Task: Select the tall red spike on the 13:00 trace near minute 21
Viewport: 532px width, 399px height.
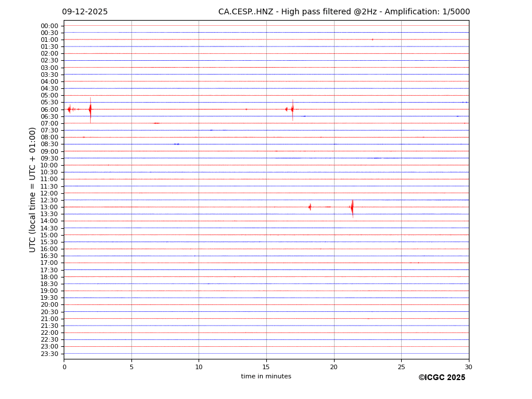Action: 352,207
